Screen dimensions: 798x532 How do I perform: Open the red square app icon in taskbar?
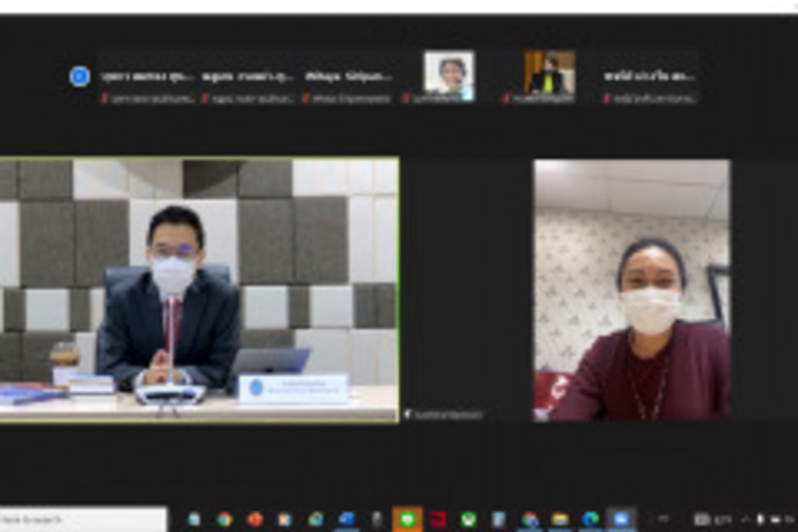tap(438, 519)
